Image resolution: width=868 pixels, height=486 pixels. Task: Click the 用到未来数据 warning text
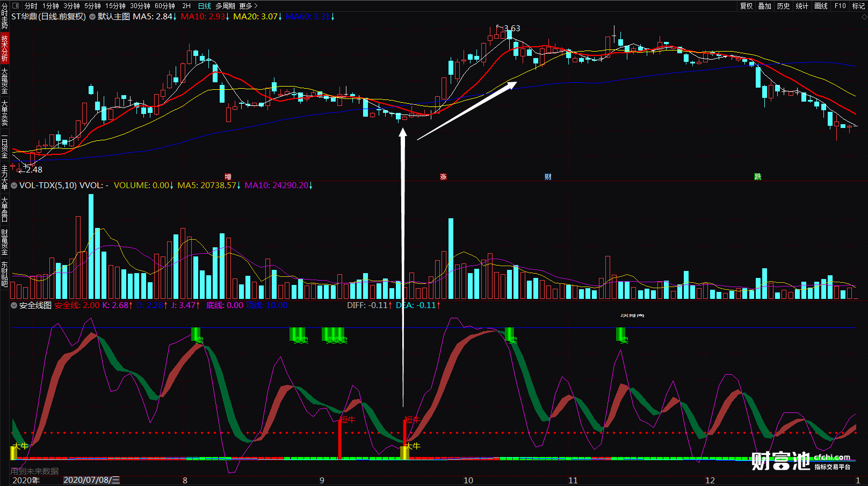pyautogui.click(x=34, y=471)
